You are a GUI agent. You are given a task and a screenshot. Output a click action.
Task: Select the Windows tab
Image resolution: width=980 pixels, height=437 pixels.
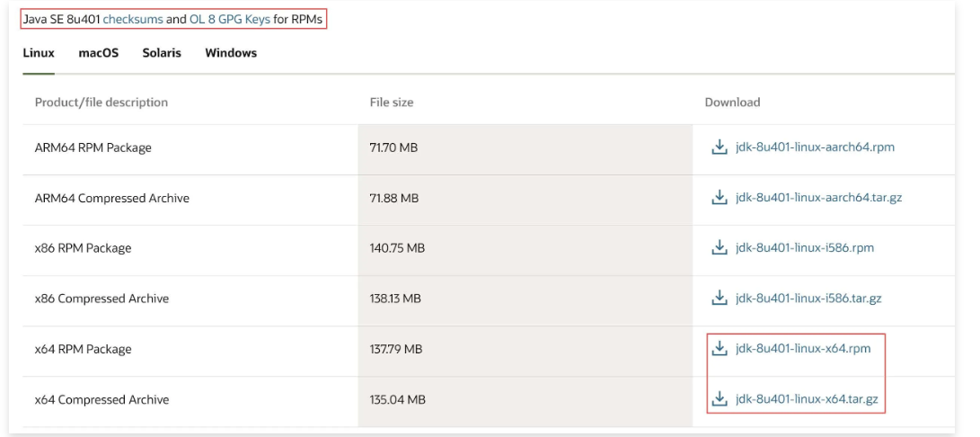pyautogui.click(x=231, y=53)
